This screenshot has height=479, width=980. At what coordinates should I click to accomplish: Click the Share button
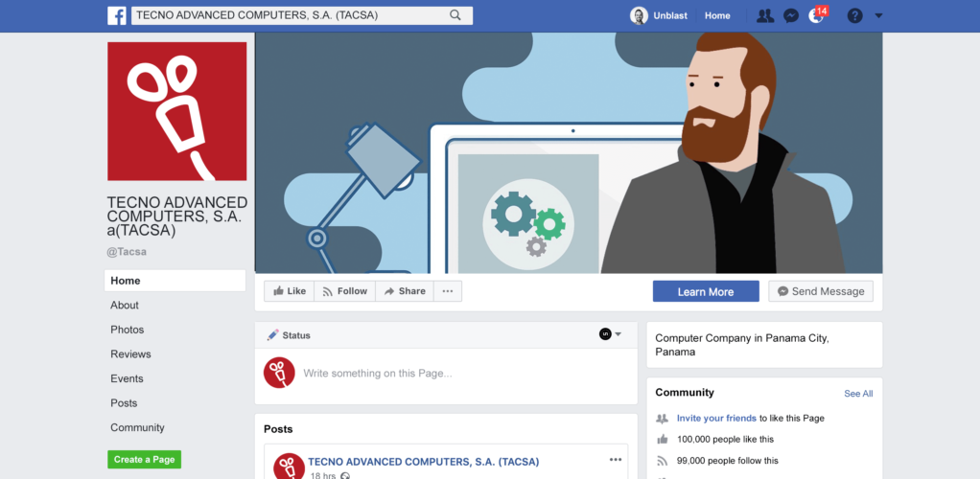(405, 291)
